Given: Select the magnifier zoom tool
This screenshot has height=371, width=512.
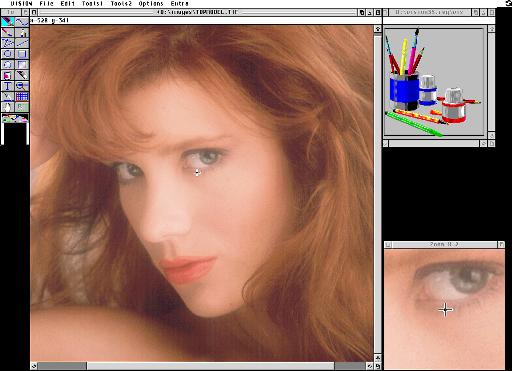Looking at the screenshot, I should click(x=22, y=86).
